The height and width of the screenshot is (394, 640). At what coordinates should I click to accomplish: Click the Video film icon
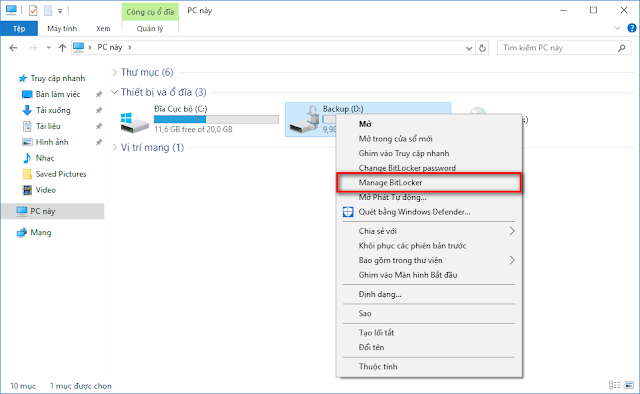click(x=27, y=190)
